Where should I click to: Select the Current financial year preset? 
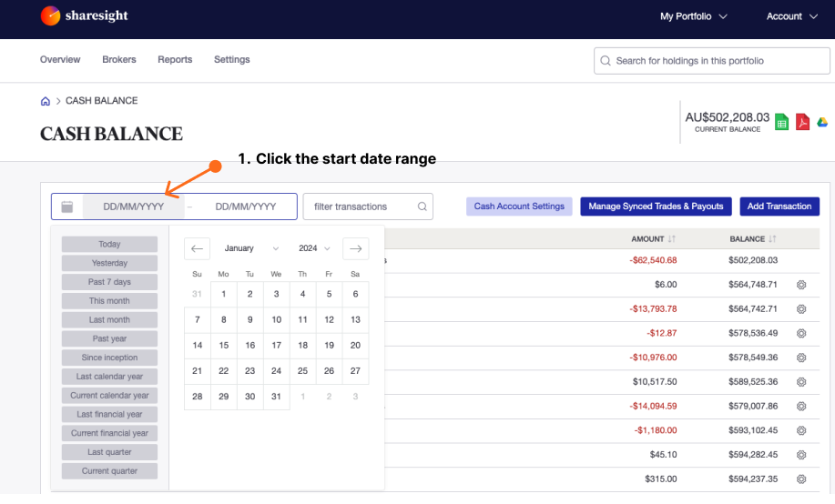point(109,433)
